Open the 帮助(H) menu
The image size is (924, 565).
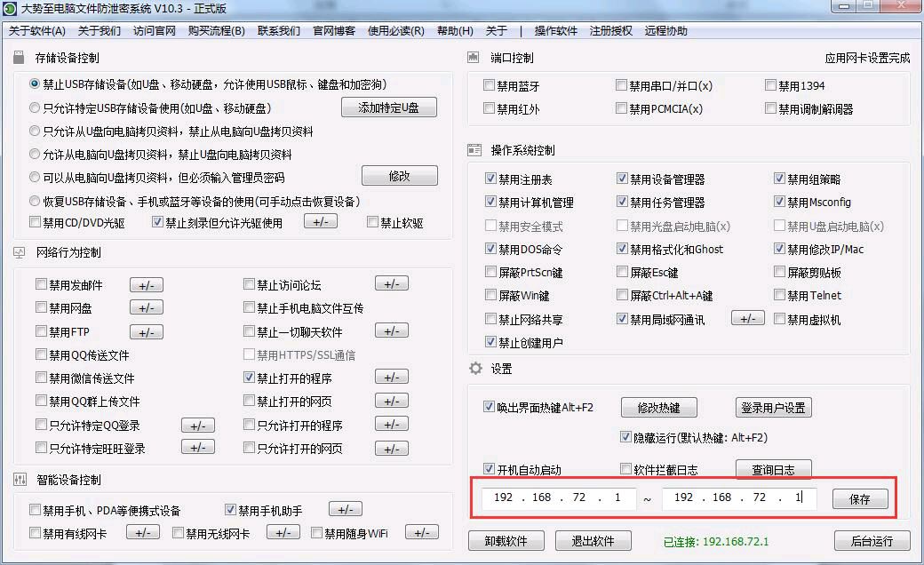(x=453, y=30)
